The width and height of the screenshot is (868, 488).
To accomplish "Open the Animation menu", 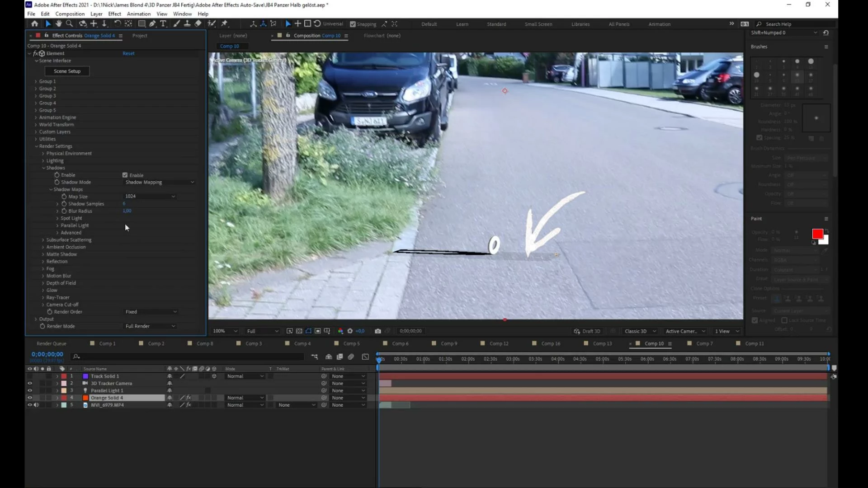I will coord(138,14).
